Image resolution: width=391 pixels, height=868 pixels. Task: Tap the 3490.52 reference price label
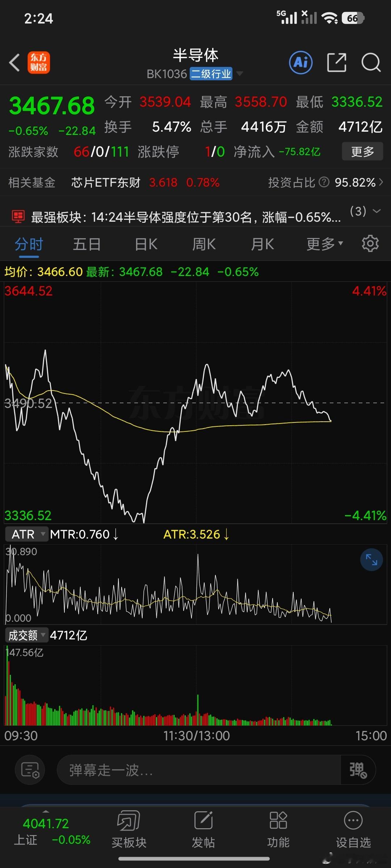point(28,403)
